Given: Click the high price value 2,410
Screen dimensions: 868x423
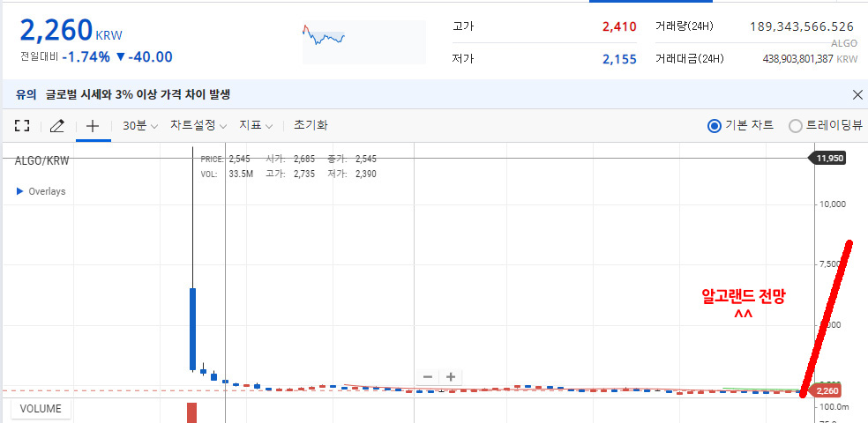Looking at the screenshot, I should (620, 26).
